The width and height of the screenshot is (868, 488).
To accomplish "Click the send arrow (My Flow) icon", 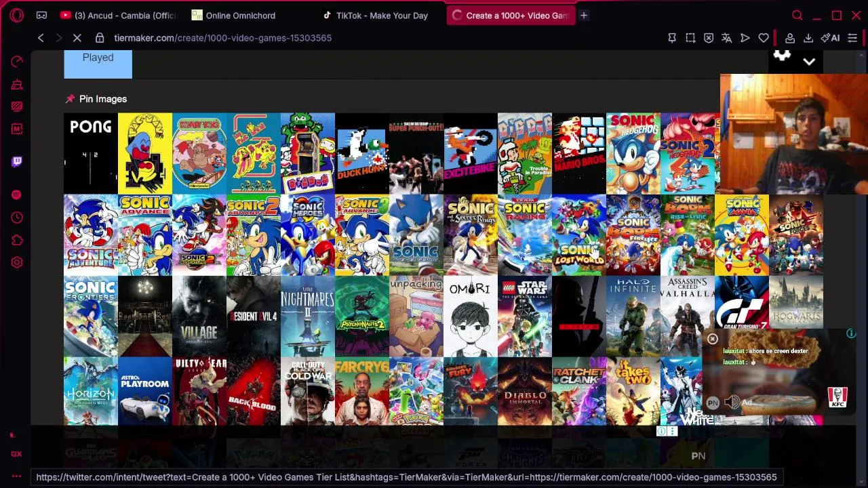I will point(745,38).
